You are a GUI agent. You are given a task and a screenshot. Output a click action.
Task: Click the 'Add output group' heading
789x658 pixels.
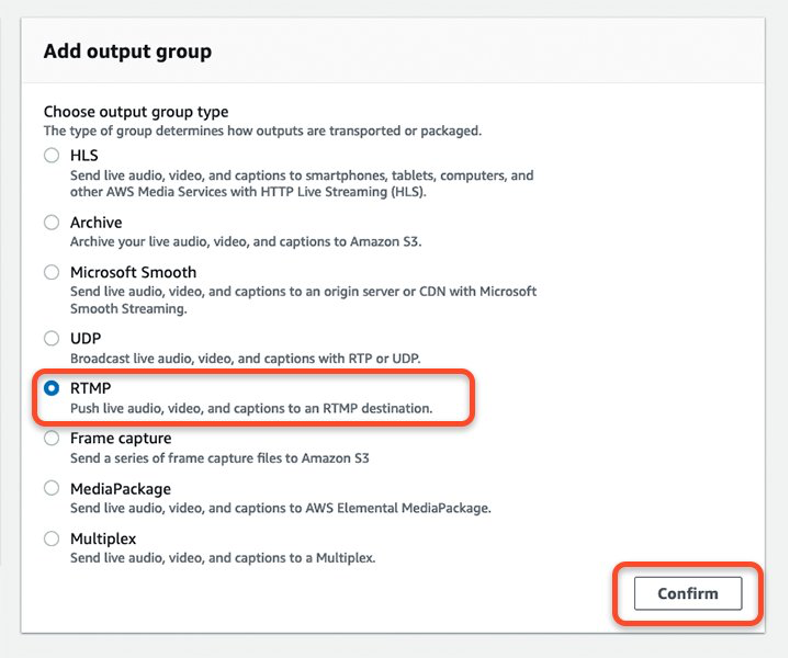click(x=127, y=51)
